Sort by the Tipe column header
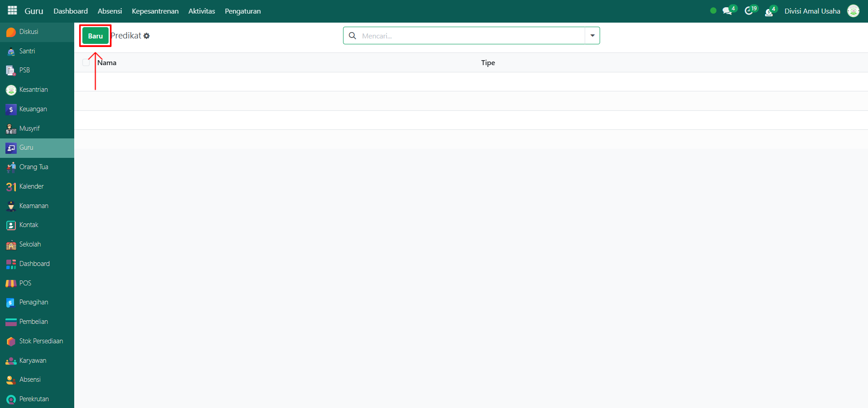868x408 pixels. click(488, 62)
